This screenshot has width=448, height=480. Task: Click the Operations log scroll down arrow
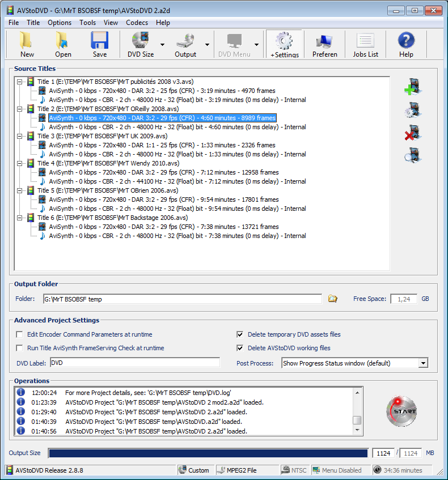tap(357, 430)
